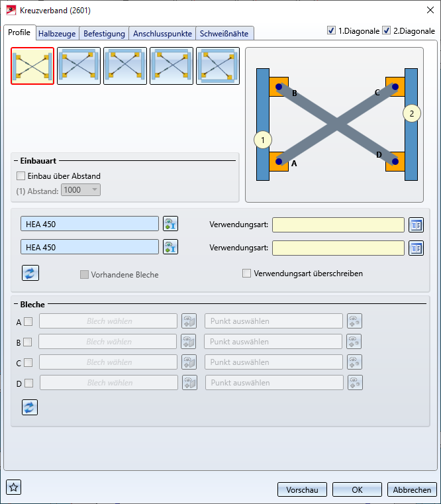The height and width of the screenshot is (504, 441).
Task: Click Punkt auswählen field in row A
Action: click(x=274, y=321)
